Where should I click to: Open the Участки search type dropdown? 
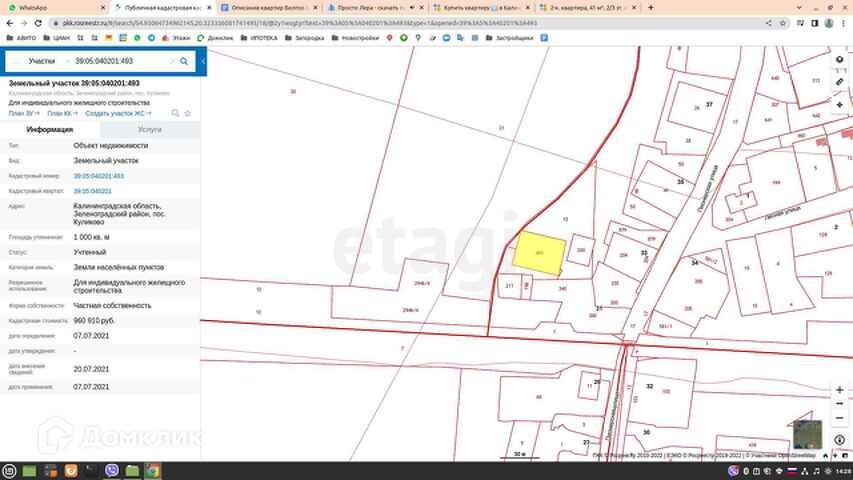[x=42, y=61]
